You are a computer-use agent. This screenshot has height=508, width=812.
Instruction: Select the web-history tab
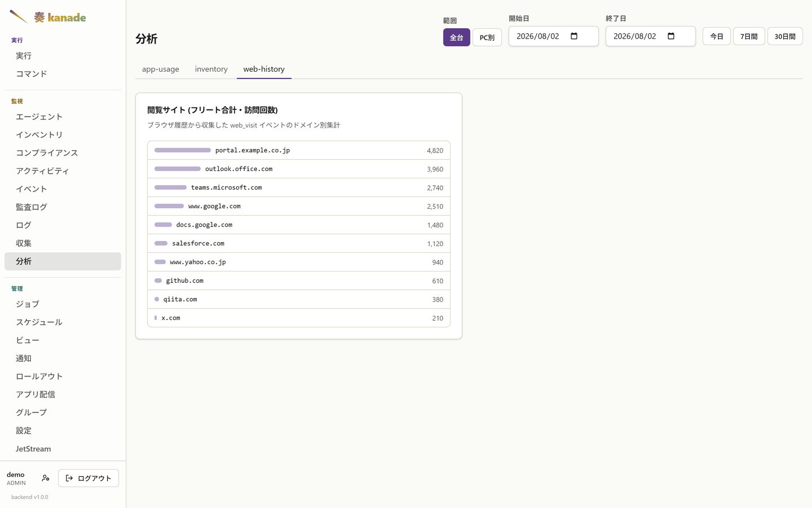point(264,69)
